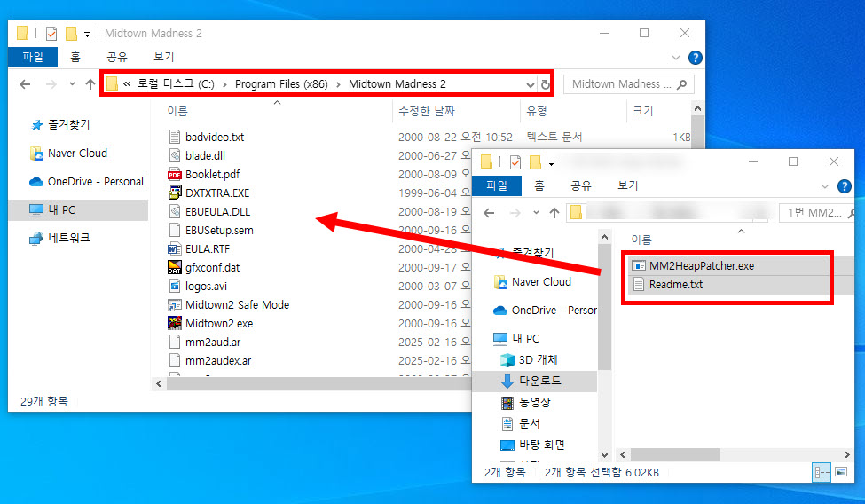Select the Midtown2.exe file icon
Screen dimensions: 865x504
click(x=174, y=323)
